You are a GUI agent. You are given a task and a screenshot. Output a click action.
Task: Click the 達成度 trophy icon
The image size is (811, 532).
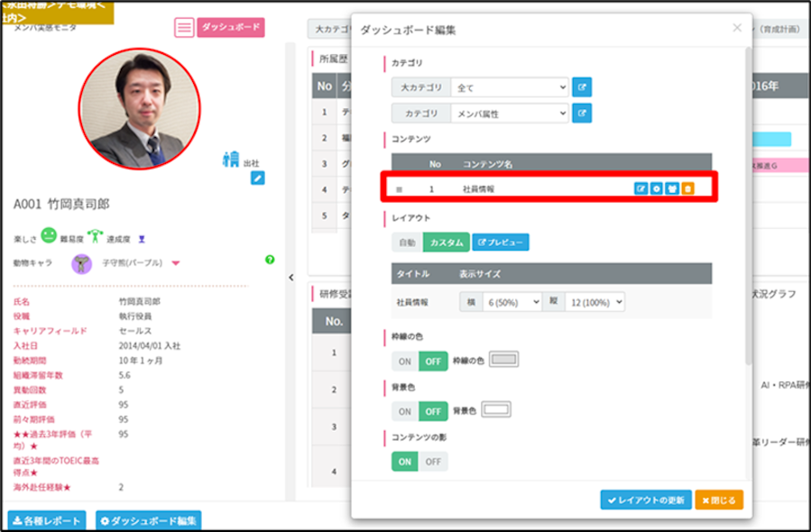point(142,239)
